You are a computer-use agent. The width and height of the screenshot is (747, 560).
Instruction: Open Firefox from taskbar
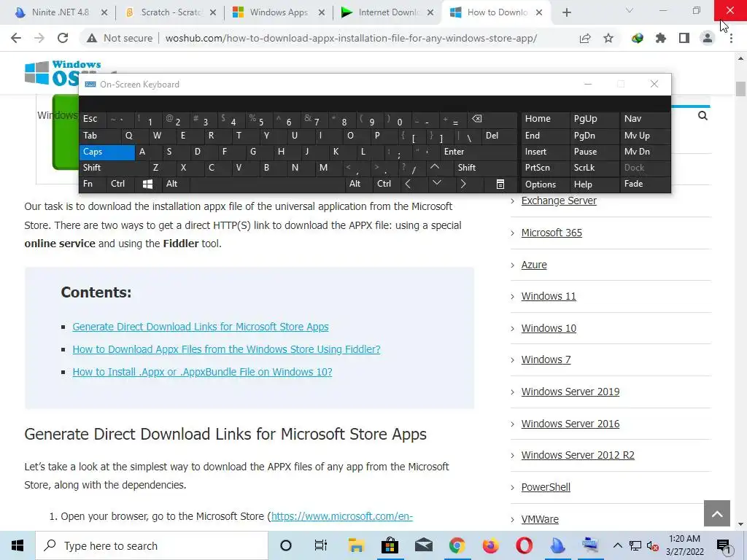(490, 545)
